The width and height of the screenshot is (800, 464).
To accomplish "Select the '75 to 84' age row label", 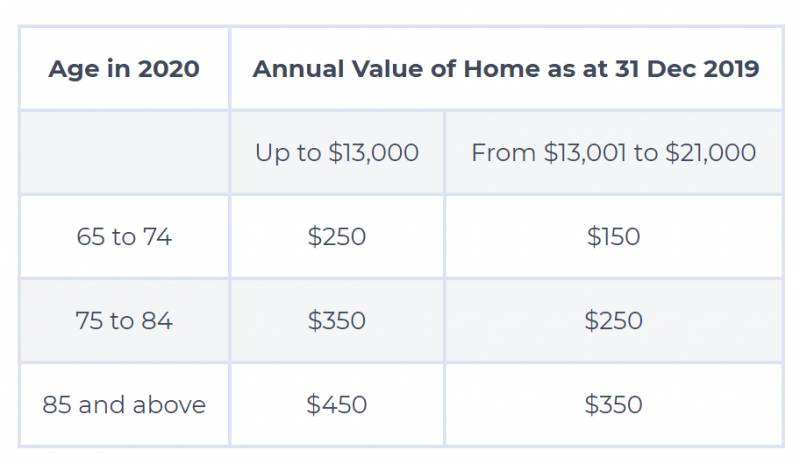I will click(x=124, y=321).
